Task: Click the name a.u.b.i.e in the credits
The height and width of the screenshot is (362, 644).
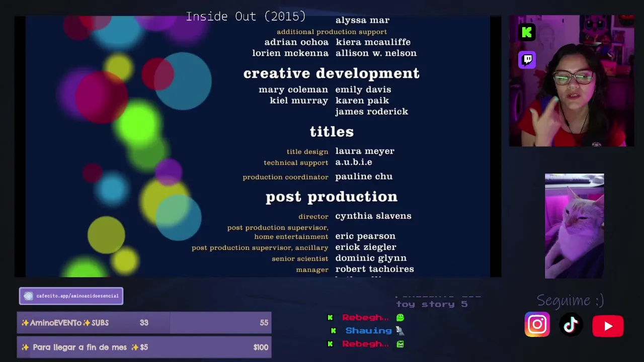Action: point(354,162)
